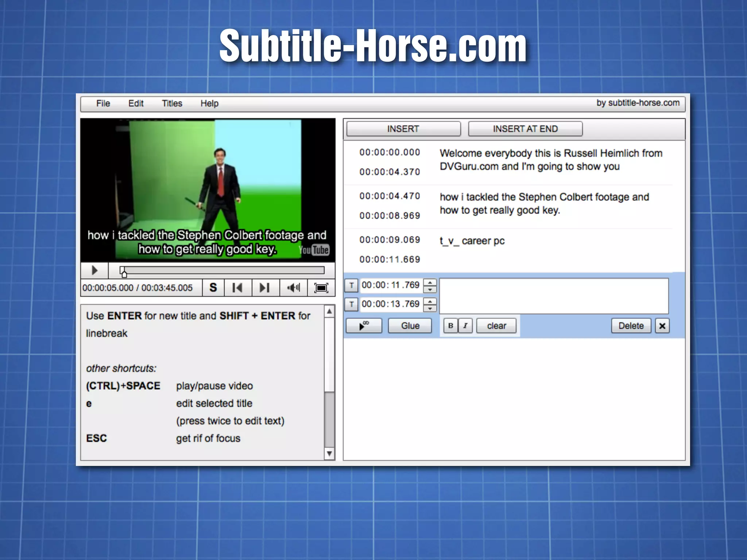Screen dimensions: 747x560
Task: Close the title editor with X
Action: pos(662,326)
